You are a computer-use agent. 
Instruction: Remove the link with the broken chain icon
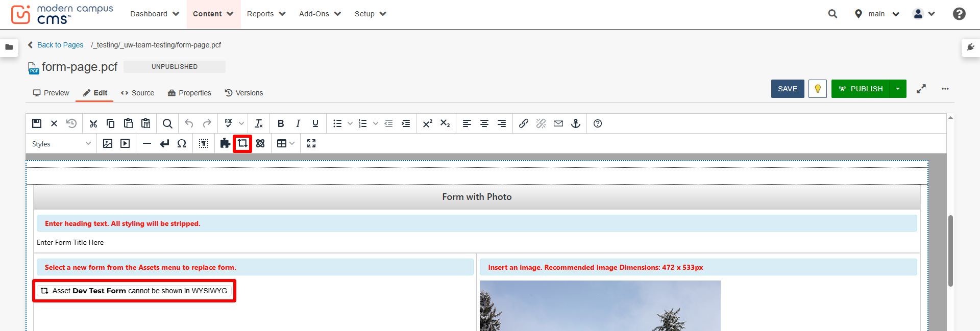point(541,123)
